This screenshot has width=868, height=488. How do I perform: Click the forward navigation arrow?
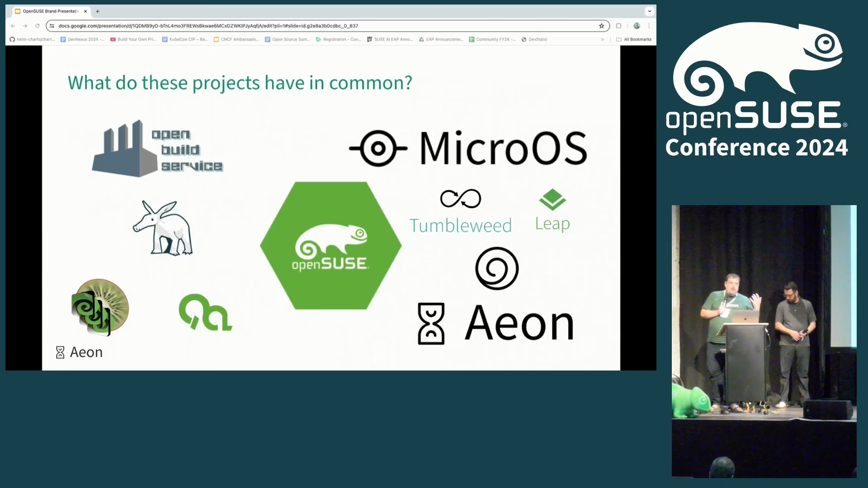pos(25,26)
